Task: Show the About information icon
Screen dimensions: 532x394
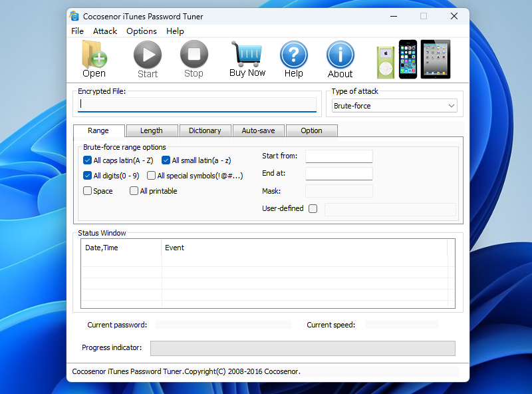Action: tap(340, 59)
